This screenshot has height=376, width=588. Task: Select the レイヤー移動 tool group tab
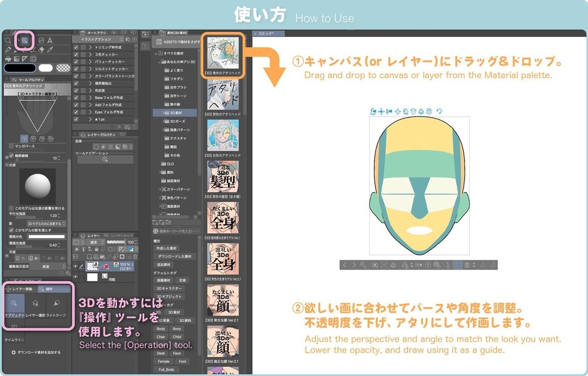coord(20,289)
